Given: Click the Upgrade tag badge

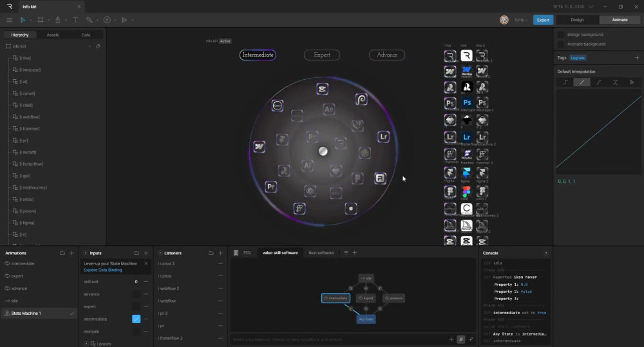Looking at the screenshot, I should (578, 58).
